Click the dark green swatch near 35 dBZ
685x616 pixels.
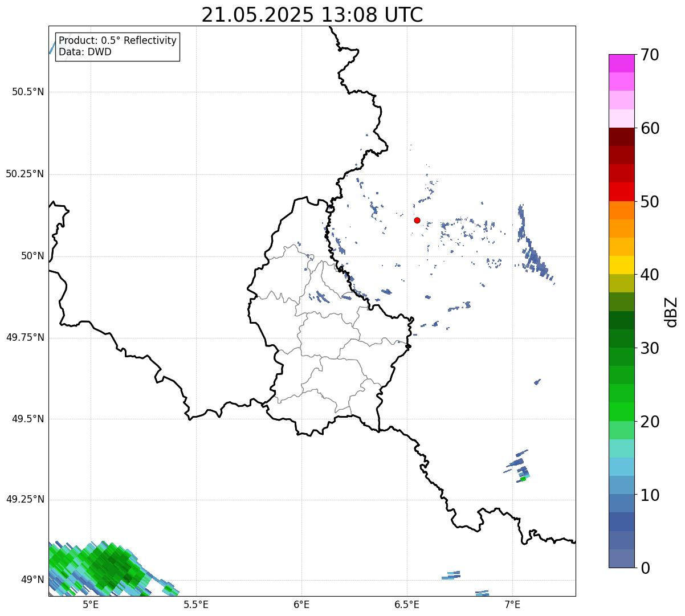[621, 320]
